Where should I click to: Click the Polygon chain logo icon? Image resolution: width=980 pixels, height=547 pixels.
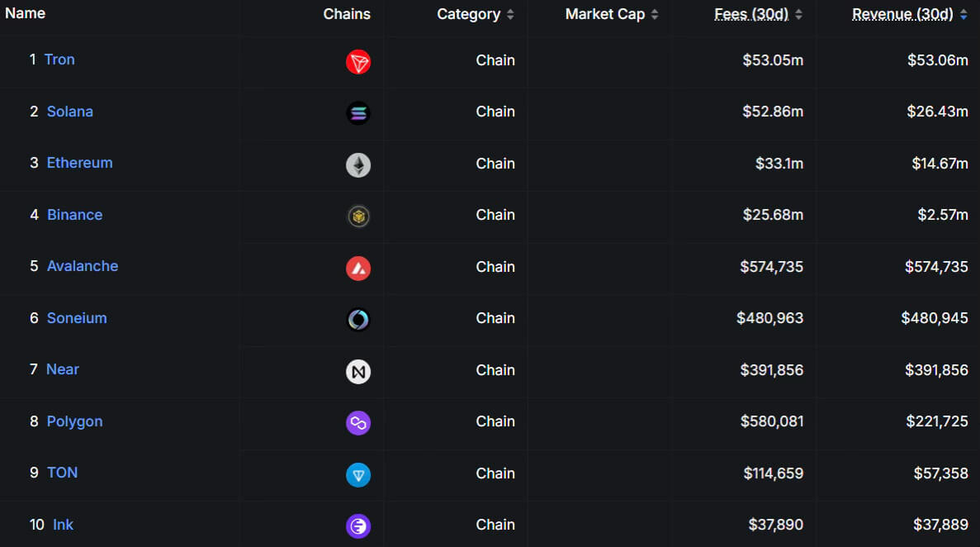[x=358, y=423]
